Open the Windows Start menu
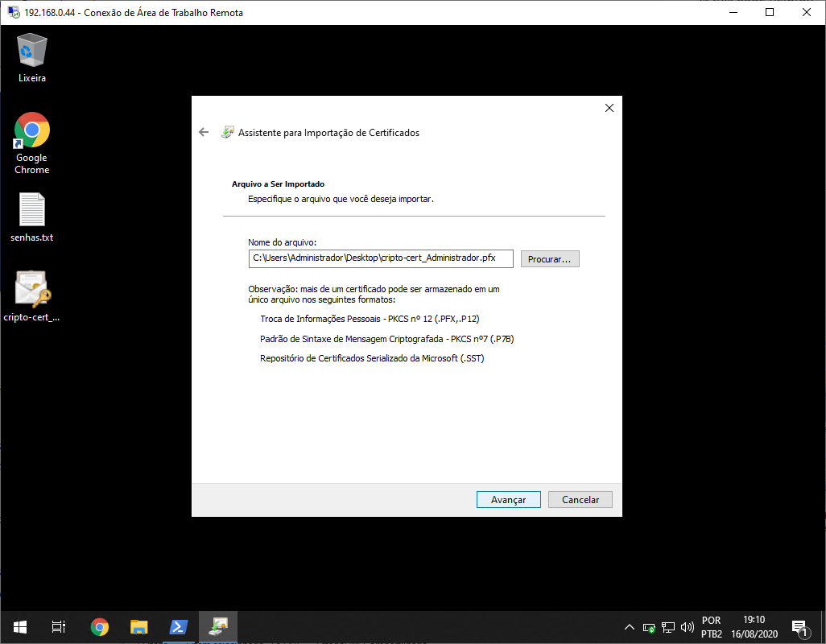This screenshot has width=826, height=644. 20,627
